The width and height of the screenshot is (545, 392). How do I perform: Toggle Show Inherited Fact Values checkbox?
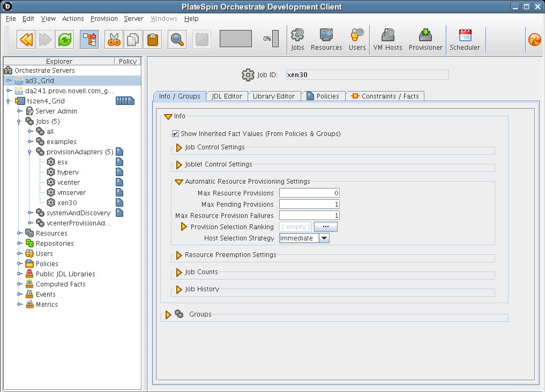pyautogui.click(x=176, y=134)
